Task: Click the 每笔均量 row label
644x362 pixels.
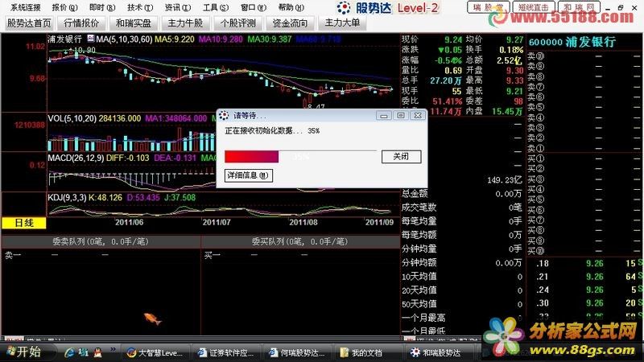Action: tap(419, 222)
